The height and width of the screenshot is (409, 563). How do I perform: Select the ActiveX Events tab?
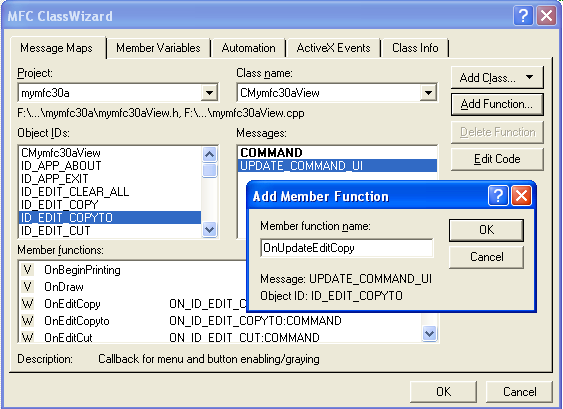[333, 48]
